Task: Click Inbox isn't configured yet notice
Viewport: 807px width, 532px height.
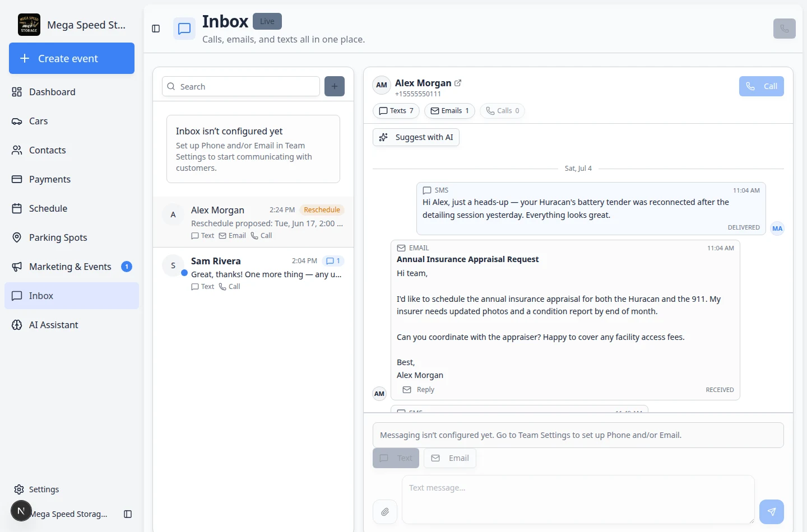Action: (253, 149)
